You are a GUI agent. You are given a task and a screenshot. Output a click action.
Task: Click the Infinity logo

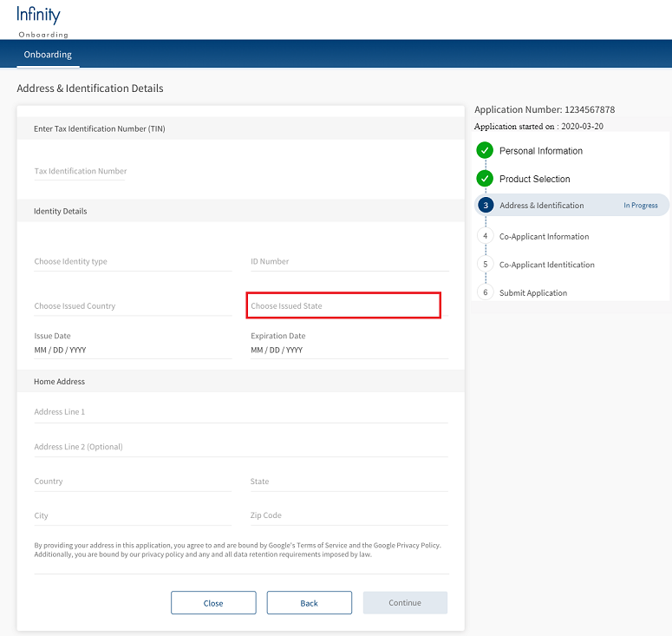click(39, 15)
